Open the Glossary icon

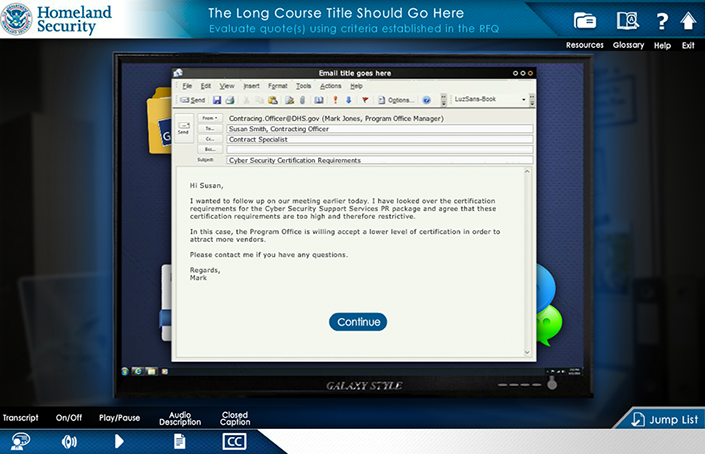coord(628,21)
